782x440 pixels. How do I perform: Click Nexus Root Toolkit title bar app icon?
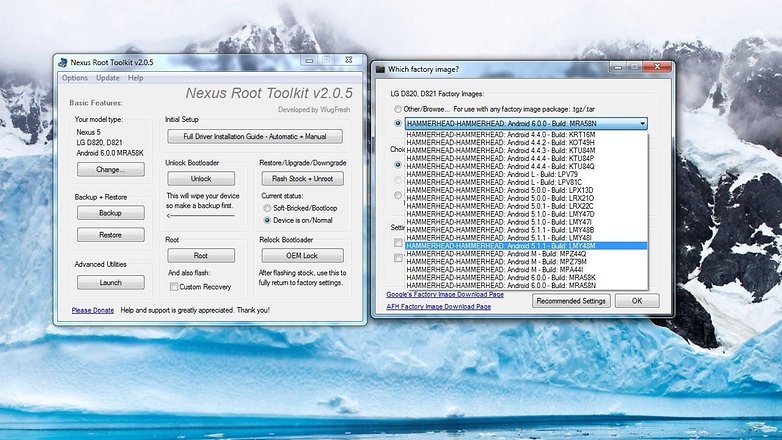point(63,62)
